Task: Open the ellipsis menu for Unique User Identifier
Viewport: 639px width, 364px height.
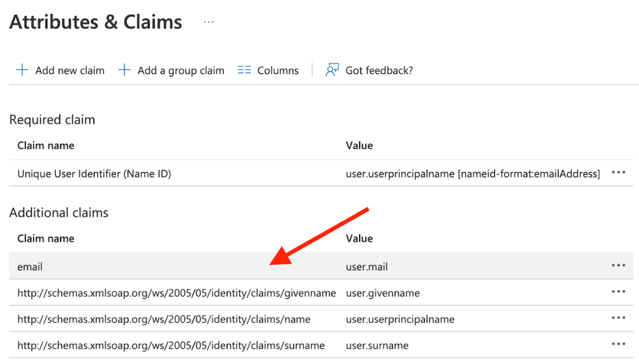Action: (x=618, y=173)
